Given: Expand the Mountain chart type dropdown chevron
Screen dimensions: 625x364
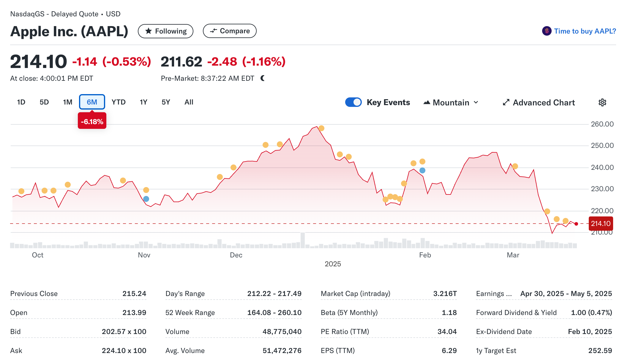Looking at the screenshot, I should [476, 102].
